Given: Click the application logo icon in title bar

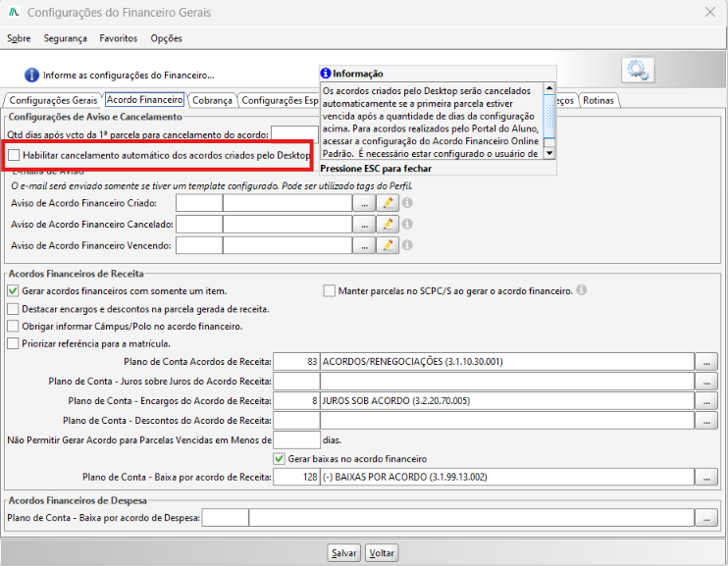Looking at the screenshot, I should pyautogui.click(x=14, y=12).
